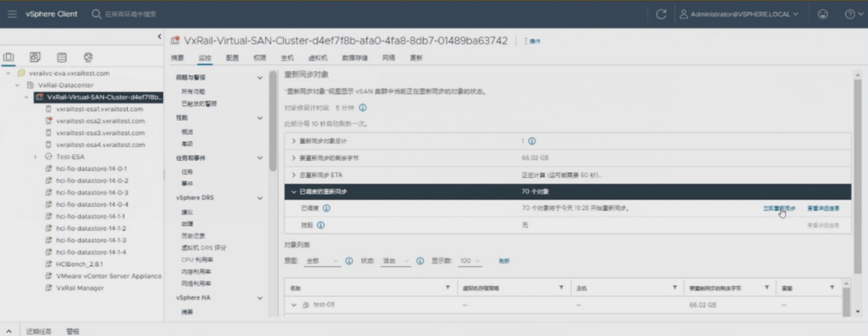Click the 立即重新同步 link

coord(779,209)
